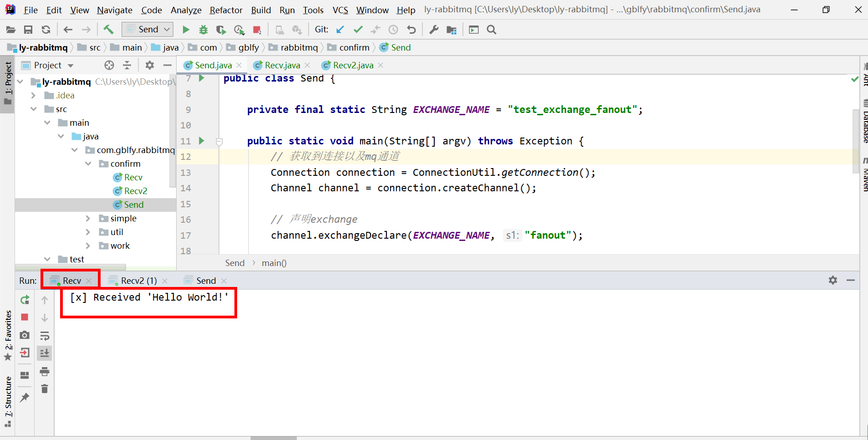This screenshot has height=440, width=868.
Task: Select Recv2 class in project tree
Action: [x=136, y=191]
